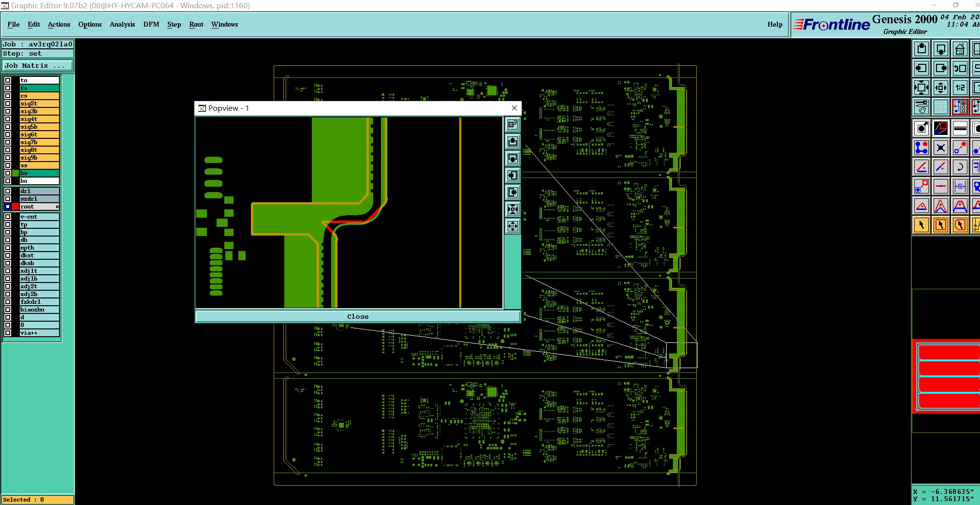
Task: Click the Popview pan up icon
Action: click(x=512, y=141)
